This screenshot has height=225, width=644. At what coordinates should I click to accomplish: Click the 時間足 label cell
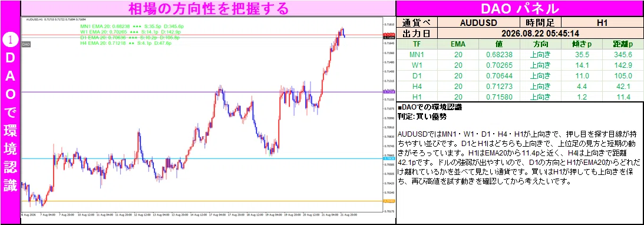(x=540, y=22)
